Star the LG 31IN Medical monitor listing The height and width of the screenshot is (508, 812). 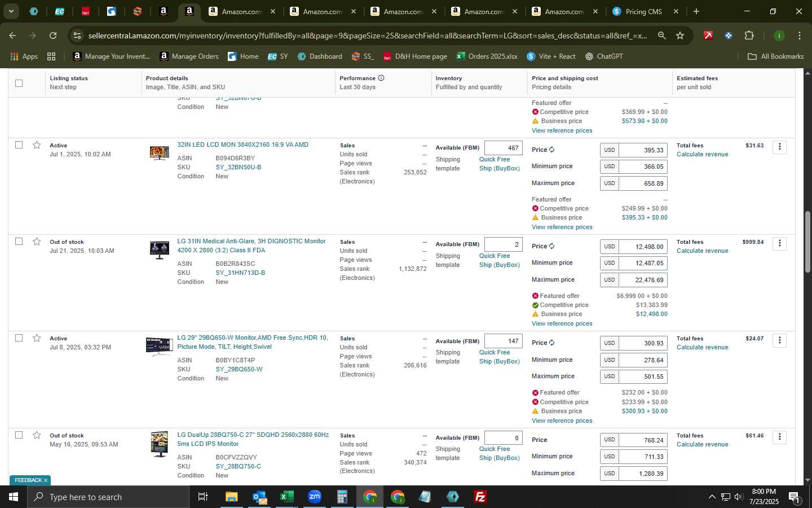(x=37, y=242)
